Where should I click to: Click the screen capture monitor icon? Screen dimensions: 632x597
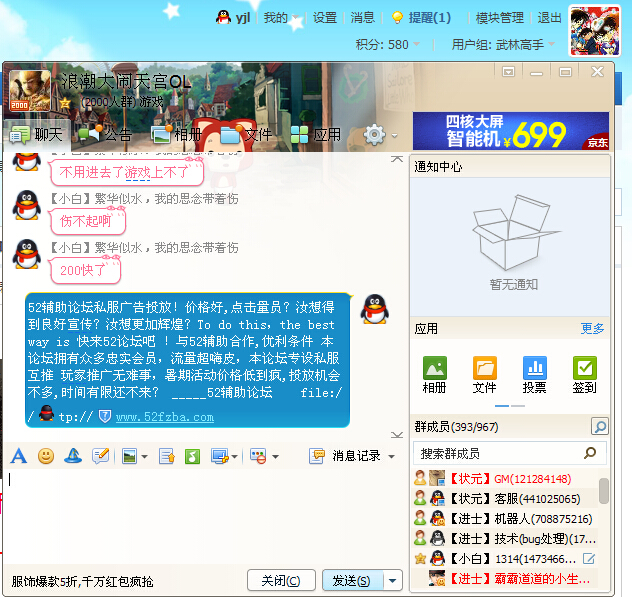point(220,456)
